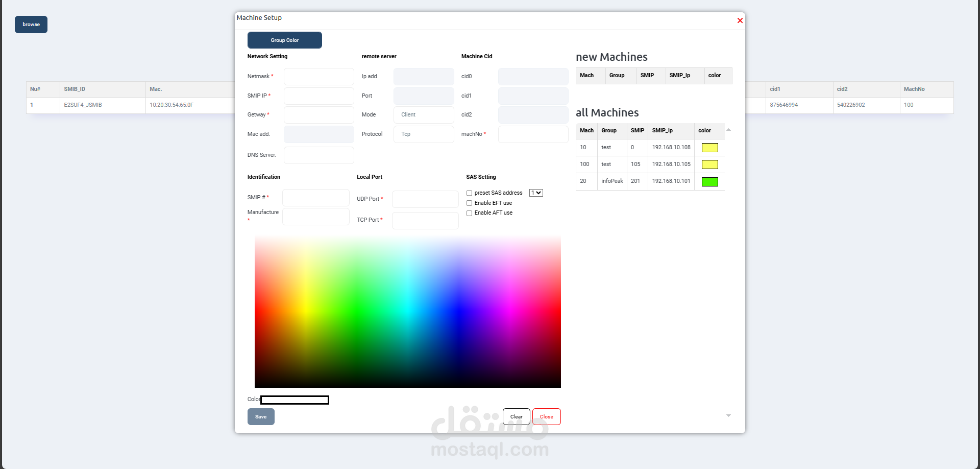
Task: Select green swatch for machine 20
Action: tap(709, 181)
